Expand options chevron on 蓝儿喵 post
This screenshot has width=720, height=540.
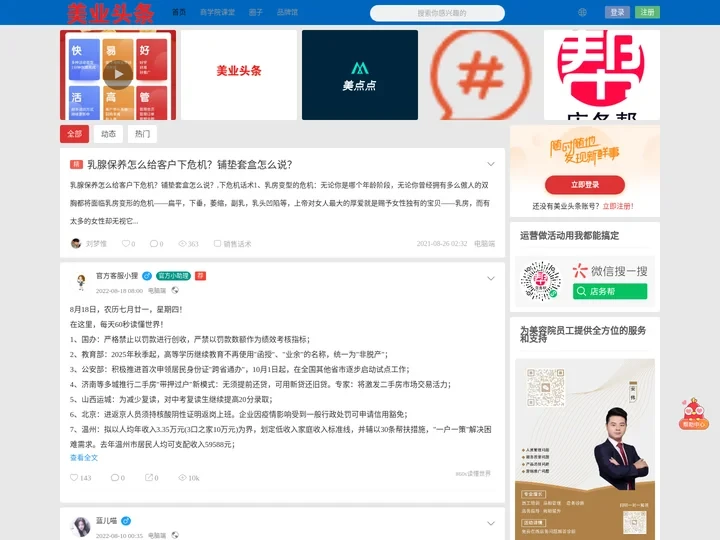tap(491, 523)
